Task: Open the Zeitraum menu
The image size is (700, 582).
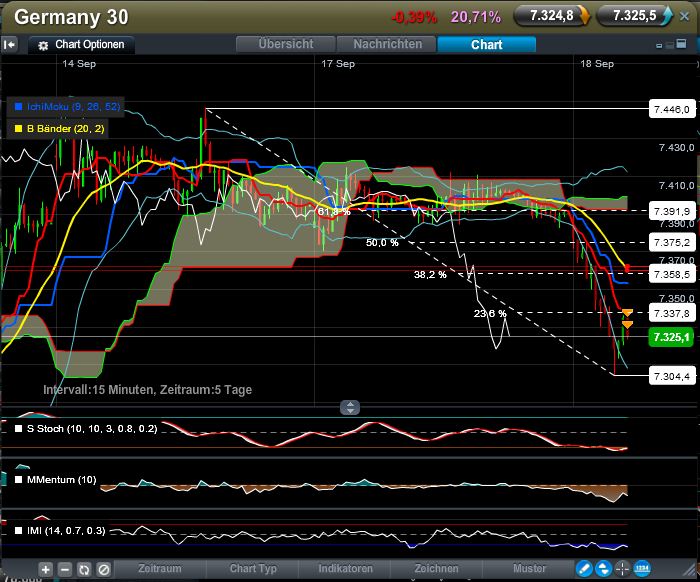Action: click(x=160, y=569)
